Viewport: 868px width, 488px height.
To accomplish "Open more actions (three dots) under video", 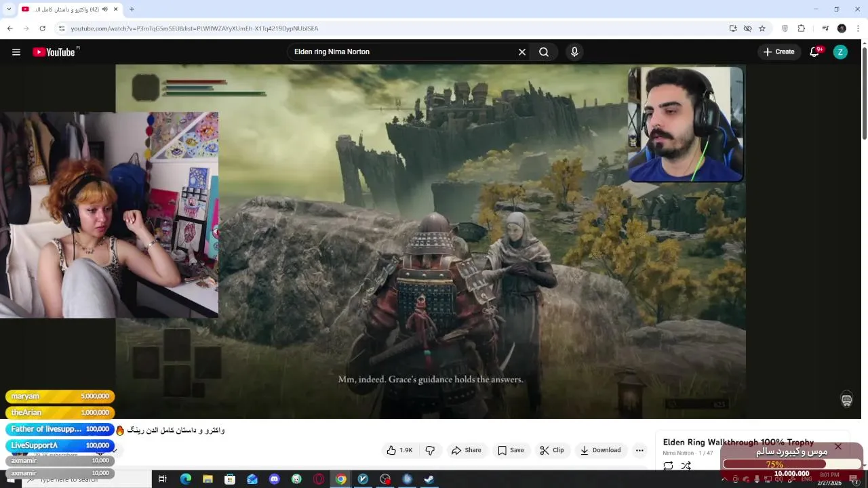I will (x=639, y=450).
